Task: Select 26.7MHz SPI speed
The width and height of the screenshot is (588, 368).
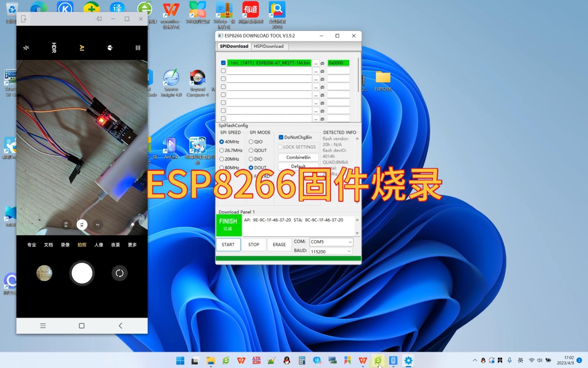Action: pos(231,150)
